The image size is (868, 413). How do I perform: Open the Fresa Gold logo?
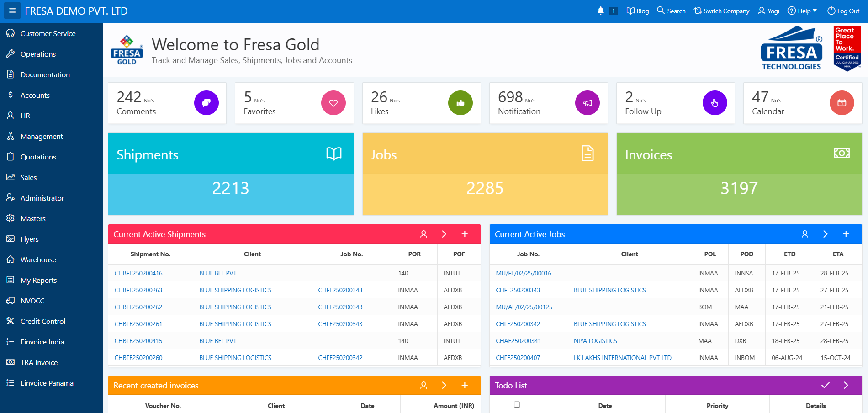point(127,50)
